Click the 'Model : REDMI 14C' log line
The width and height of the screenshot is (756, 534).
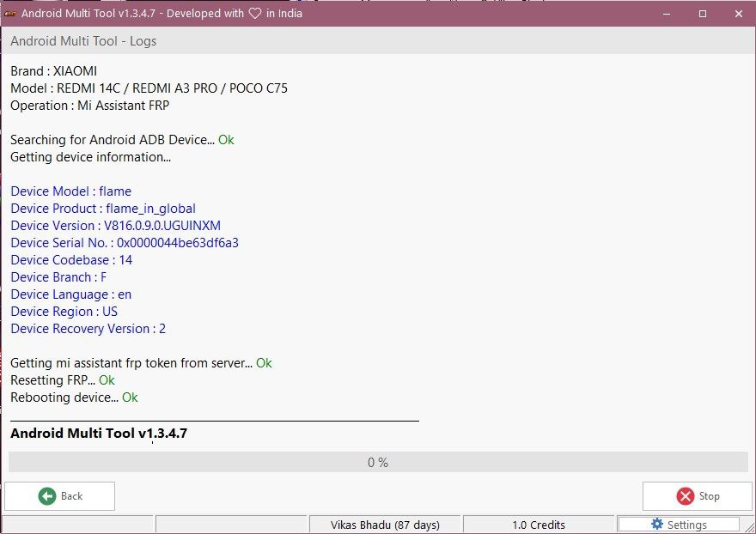tap(149, 88)
